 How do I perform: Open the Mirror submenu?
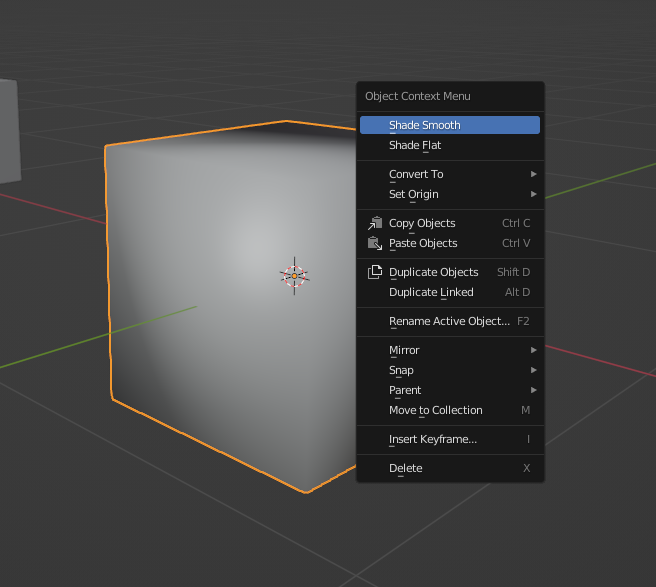[450, 350]
